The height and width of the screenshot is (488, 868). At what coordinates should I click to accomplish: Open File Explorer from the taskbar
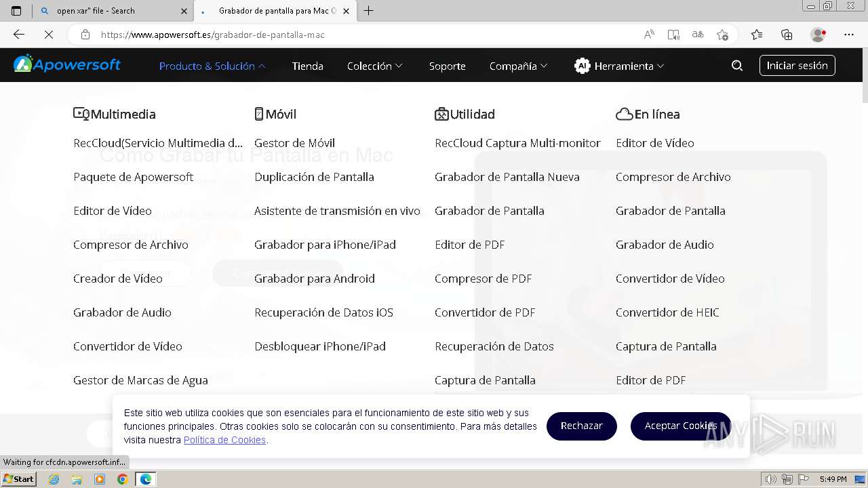[77, 479]
